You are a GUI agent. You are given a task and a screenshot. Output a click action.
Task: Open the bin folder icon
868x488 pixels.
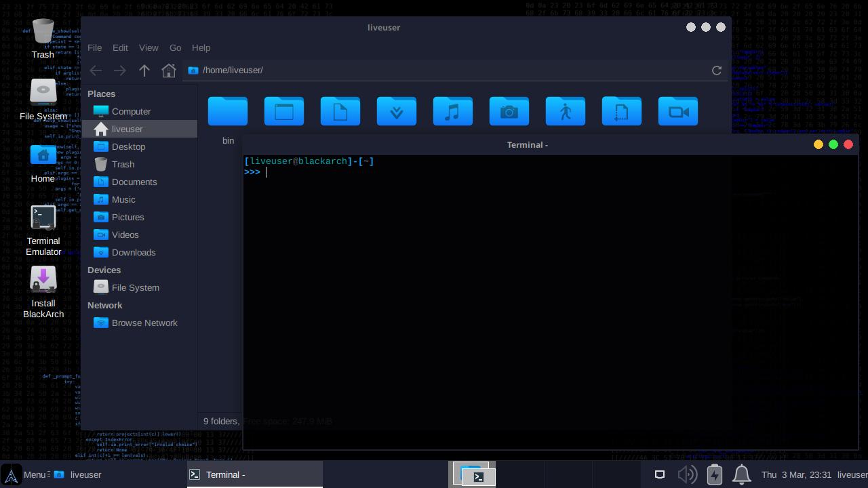click(x=228, y=111)
